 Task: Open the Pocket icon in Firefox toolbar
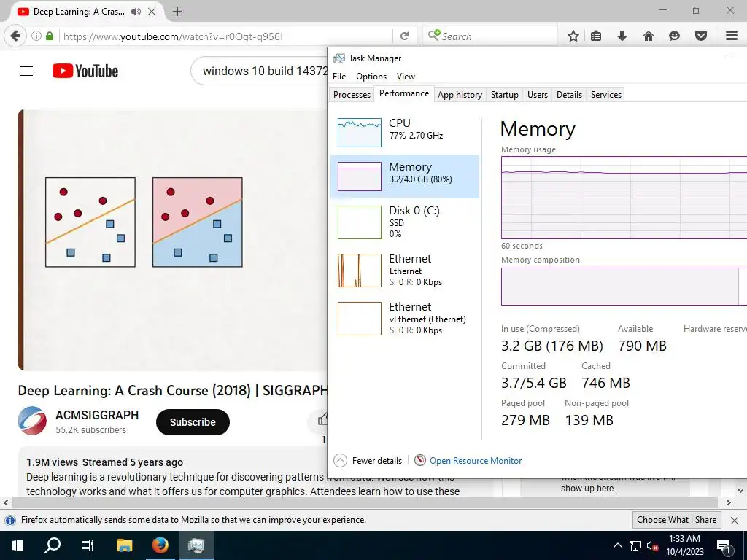pos(700,36)
